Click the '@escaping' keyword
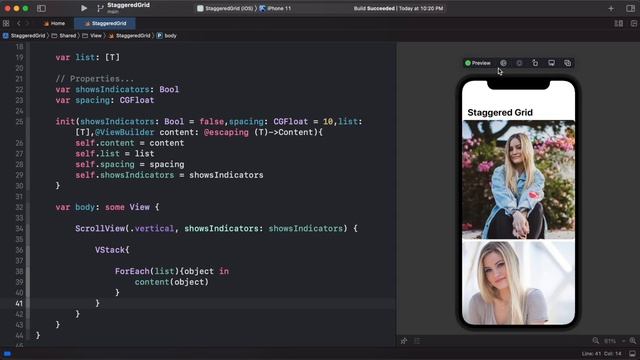Image resolution: width=640 pixels, height=360 pixels. 226,132
